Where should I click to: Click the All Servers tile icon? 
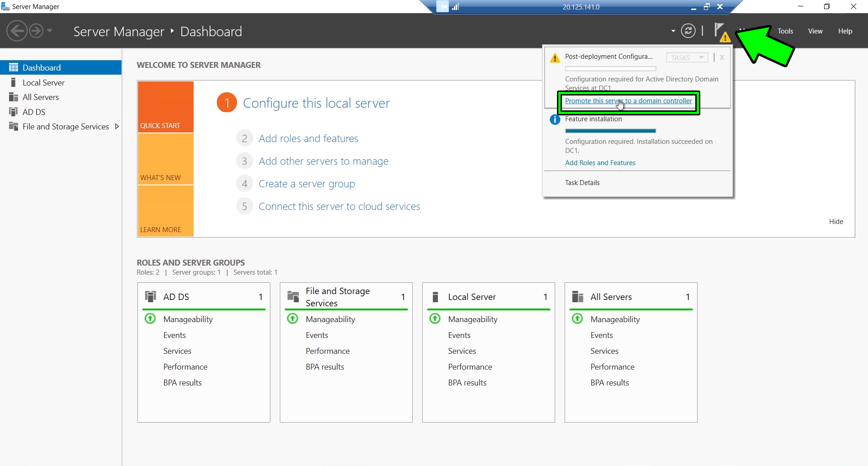[577, 296]
